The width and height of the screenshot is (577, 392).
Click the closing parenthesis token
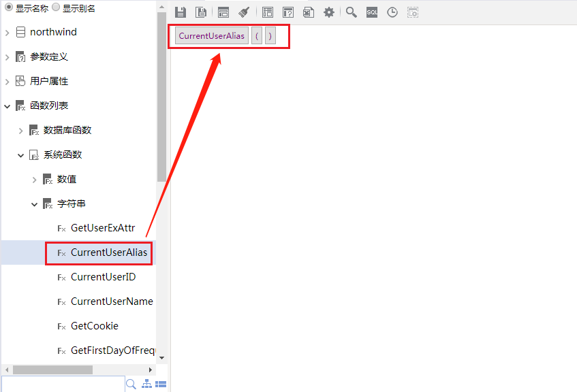(270, 35)
